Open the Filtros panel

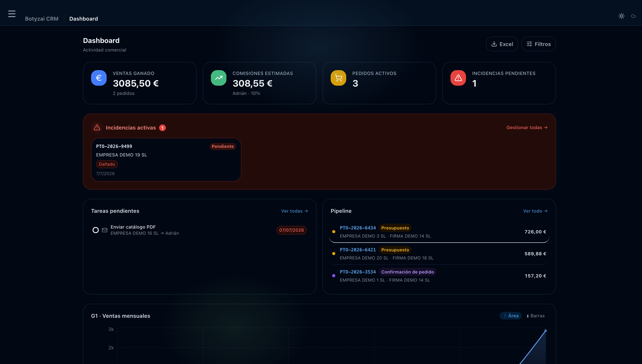point(539,44)
